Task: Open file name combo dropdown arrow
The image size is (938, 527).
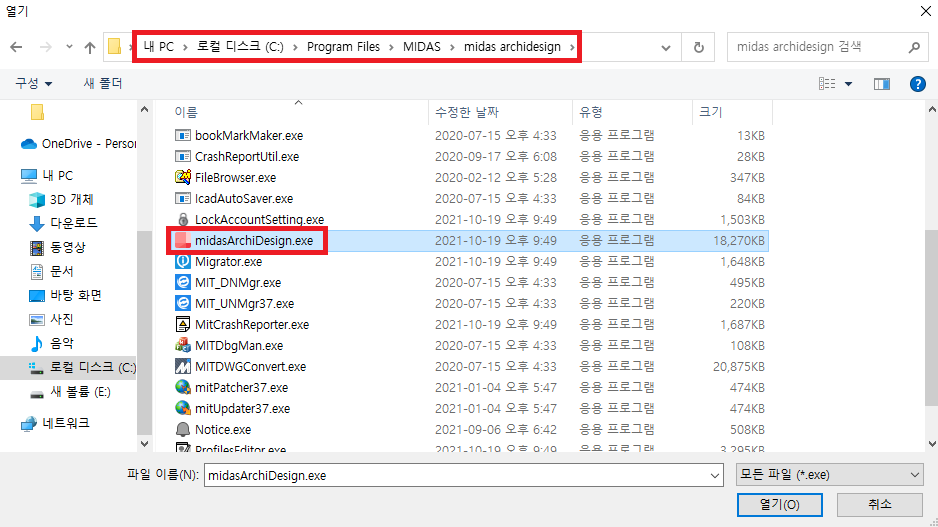Action: (715, 476)
